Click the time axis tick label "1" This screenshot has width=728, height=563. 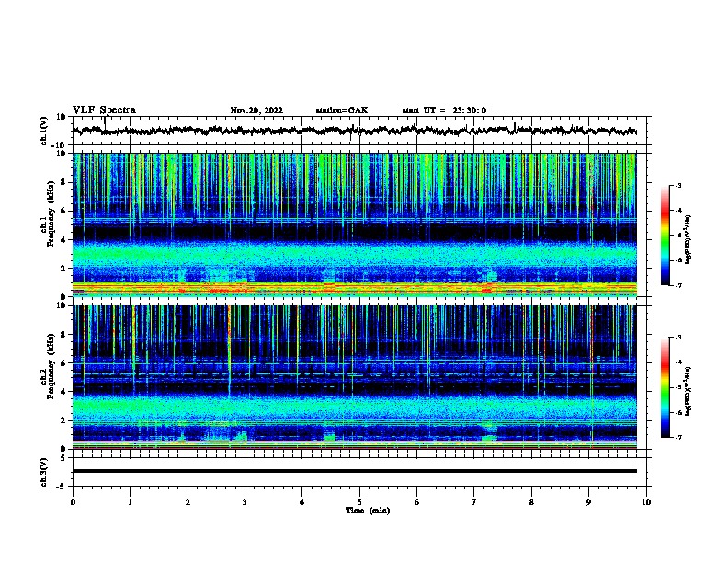[x=130, y=501]
